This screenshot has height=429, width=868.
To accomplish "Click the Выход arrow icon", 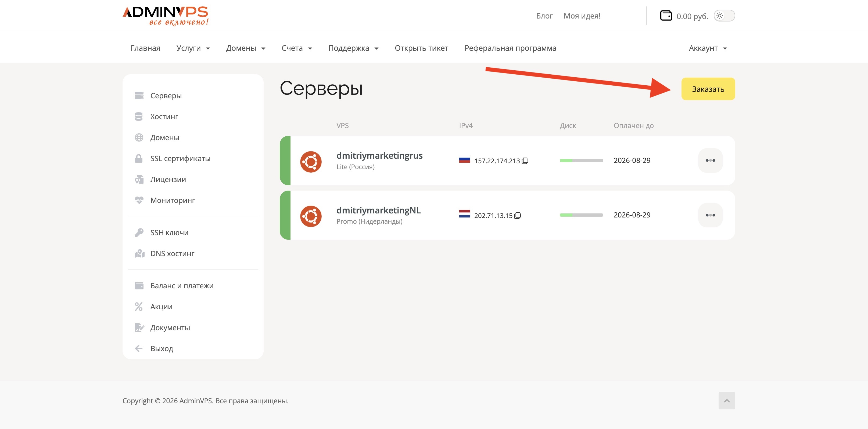I will pyautogui.click(x=138, y=348).
